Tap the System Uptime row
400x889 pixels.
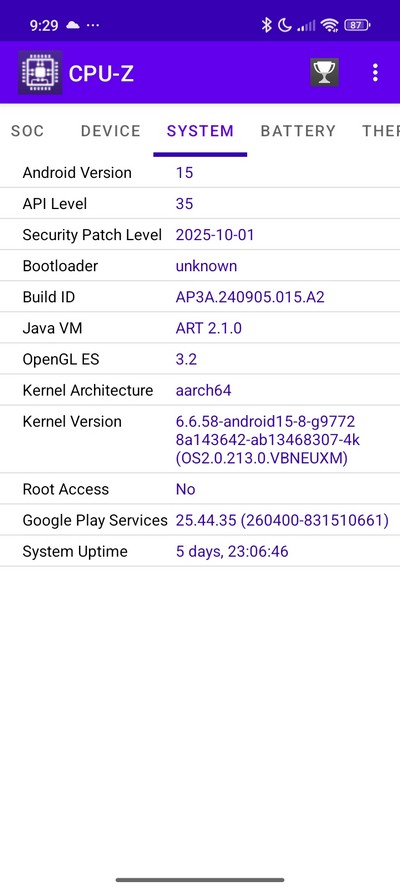pos(200,551)
